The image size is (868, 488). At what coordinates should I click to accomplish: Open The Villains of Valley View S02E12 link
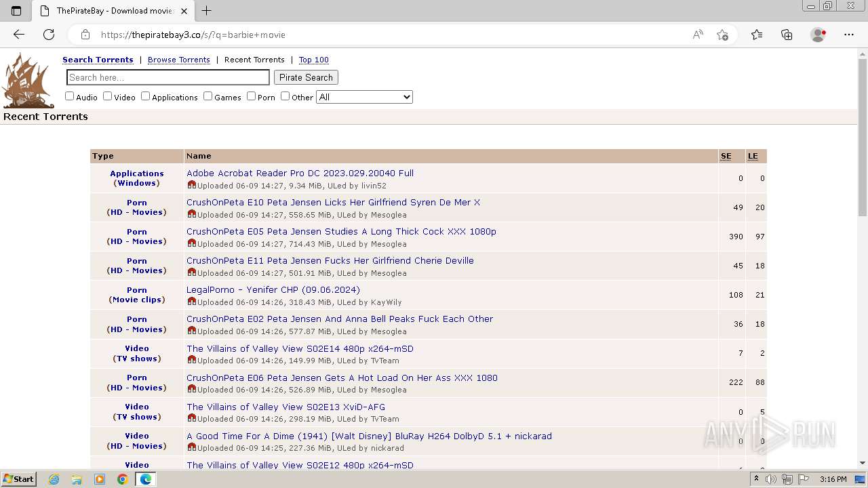click(x=300, y=465)
